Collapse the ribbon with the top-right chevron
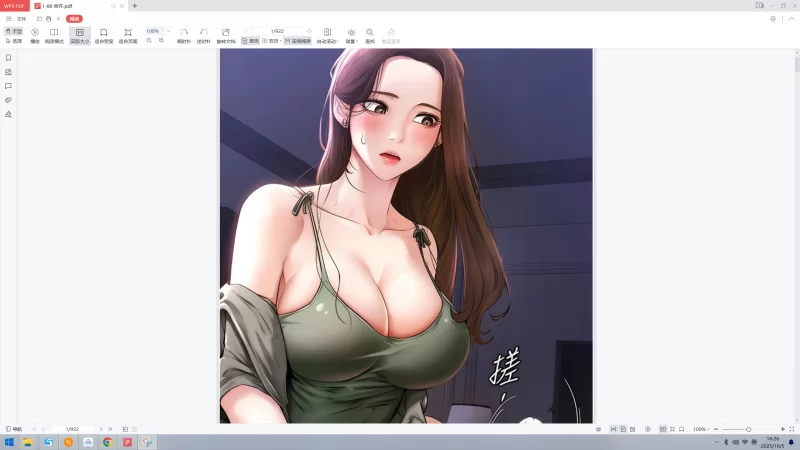The image size is (800, 450). tap(792, 19)
